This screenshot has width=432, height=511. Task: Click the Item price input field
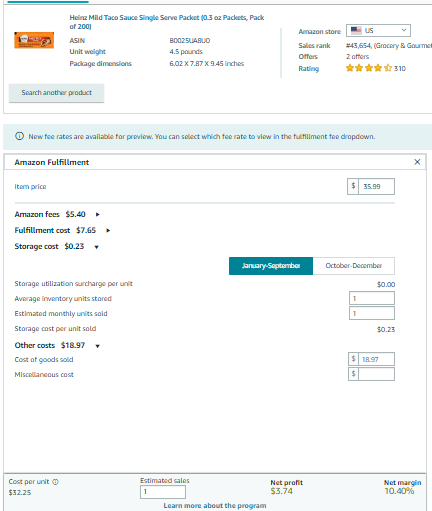tap(376, 186)
